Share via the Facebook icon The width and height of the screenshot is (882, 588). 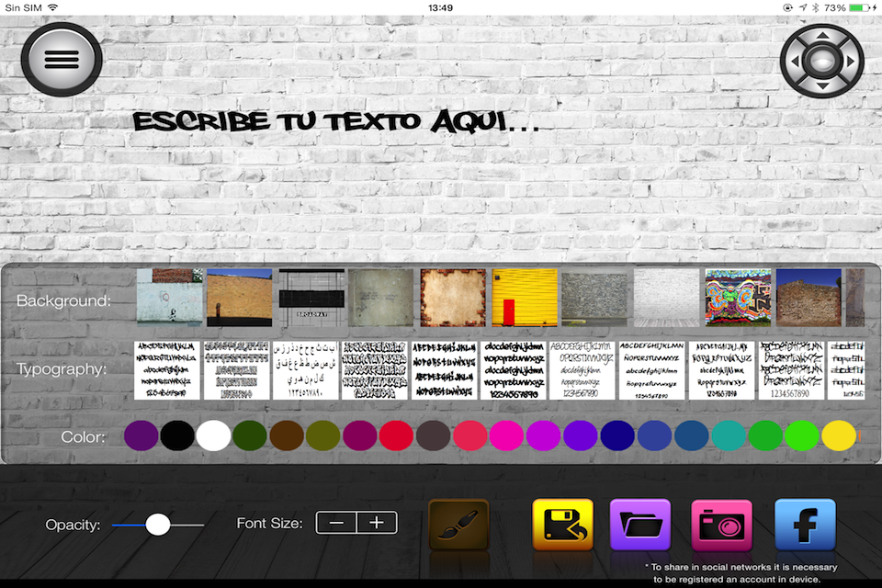pyautogui.click(x=805, y=525)
